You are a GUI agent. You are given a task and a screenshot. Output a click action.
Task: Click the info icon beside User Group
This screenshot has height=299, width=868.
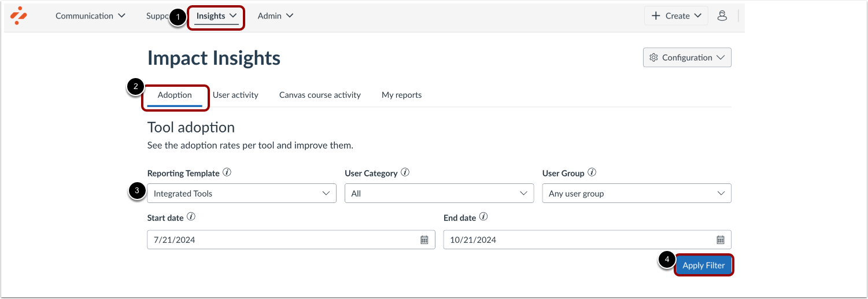[592, 172]
